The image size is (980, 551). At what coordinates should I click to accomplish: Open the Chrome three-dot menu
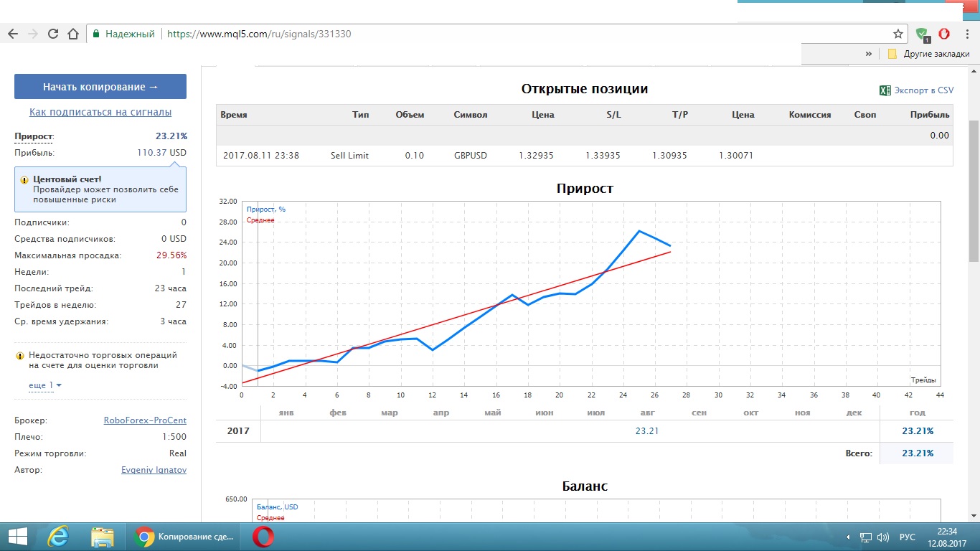[967, 34]
